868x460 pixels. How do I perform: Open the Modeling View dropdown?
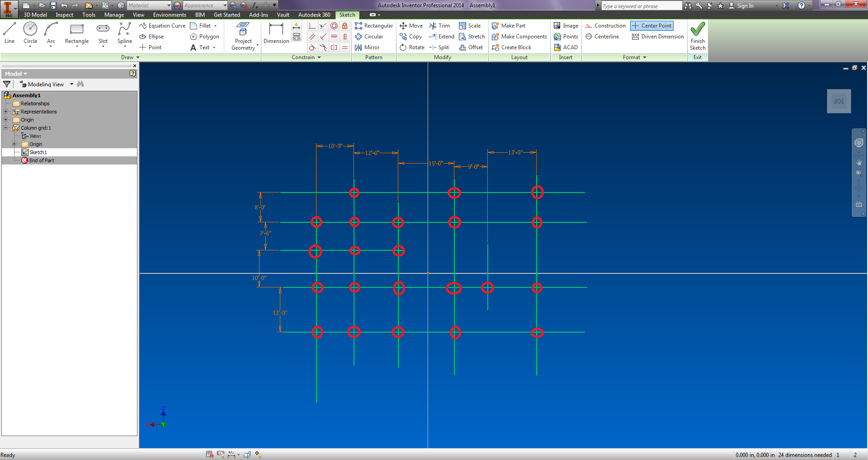coord(71,84)
